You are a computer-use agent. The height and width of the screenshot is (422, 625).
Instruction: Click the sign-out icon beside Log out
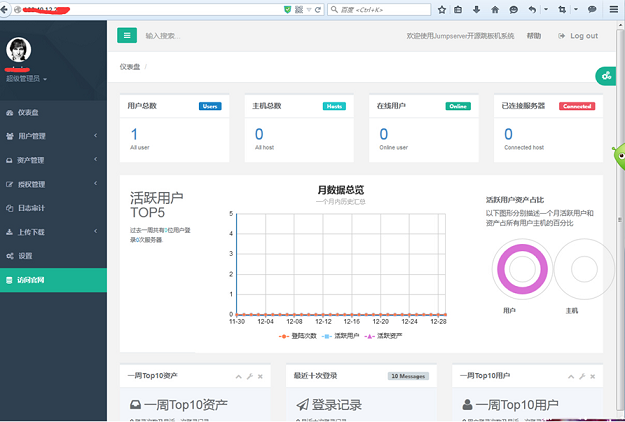tap(562, 36)
